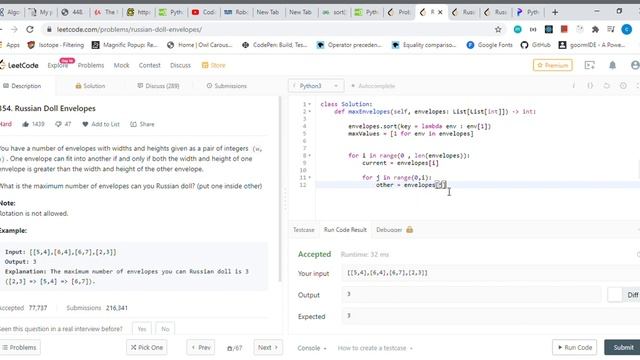Open the Apps bookmarks shortcut
Viewport: 640px width, 360px height.
(10, 45)
